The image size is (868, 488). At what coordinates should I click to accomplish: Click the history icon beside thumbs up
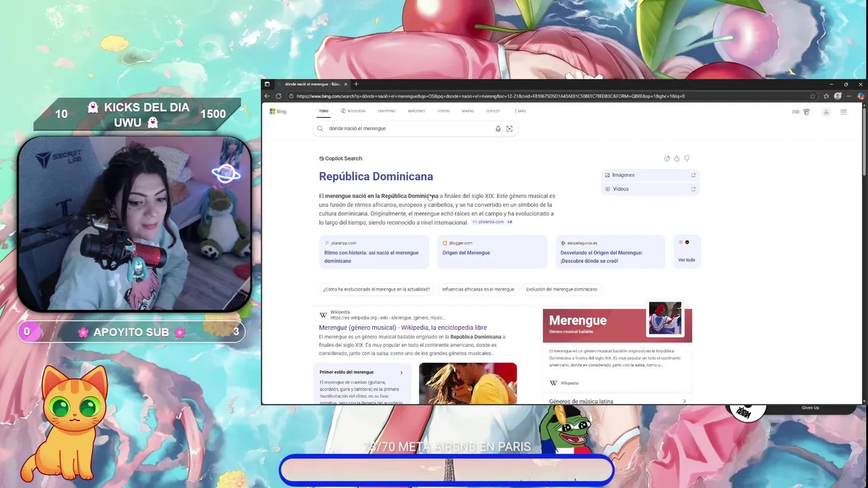tap(667, 159)
